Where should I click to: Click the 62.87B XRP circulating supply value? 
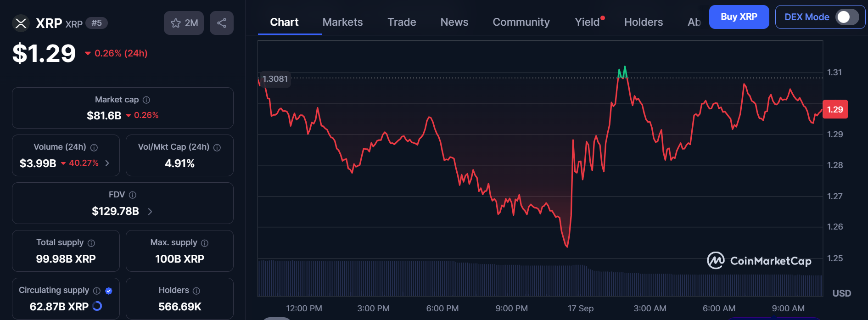pyautogui.click(x=59, y=307)
